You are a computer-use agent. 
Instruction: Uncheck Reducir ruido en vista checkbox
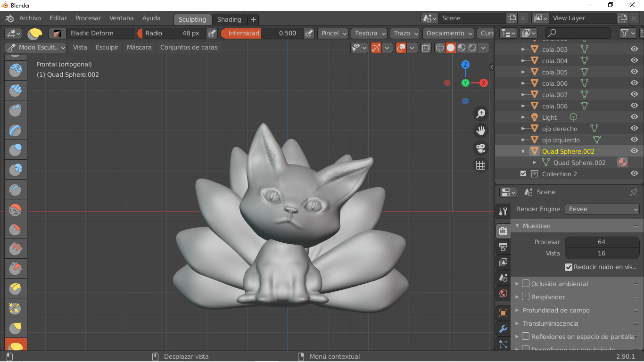tap(569, 267)
